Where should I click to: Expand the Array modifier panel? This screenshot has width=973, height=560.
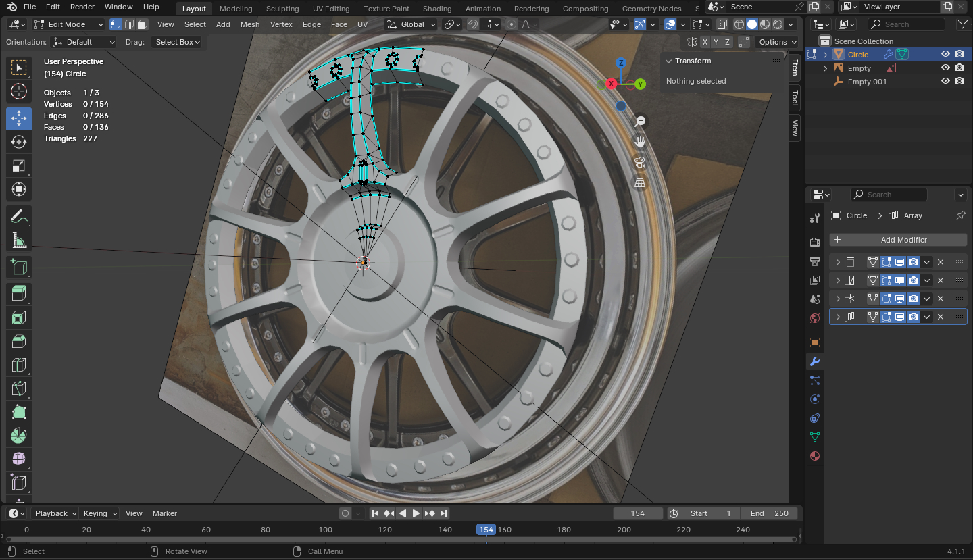[x=838, y=317]
